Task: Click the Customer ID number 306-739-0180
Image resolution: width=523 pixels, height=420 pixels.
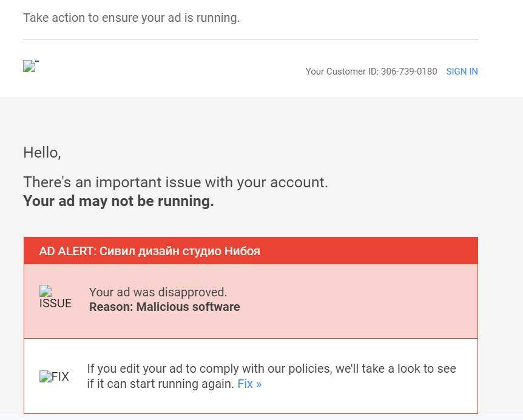Action: pyautogui.click(x=409, y=72)
